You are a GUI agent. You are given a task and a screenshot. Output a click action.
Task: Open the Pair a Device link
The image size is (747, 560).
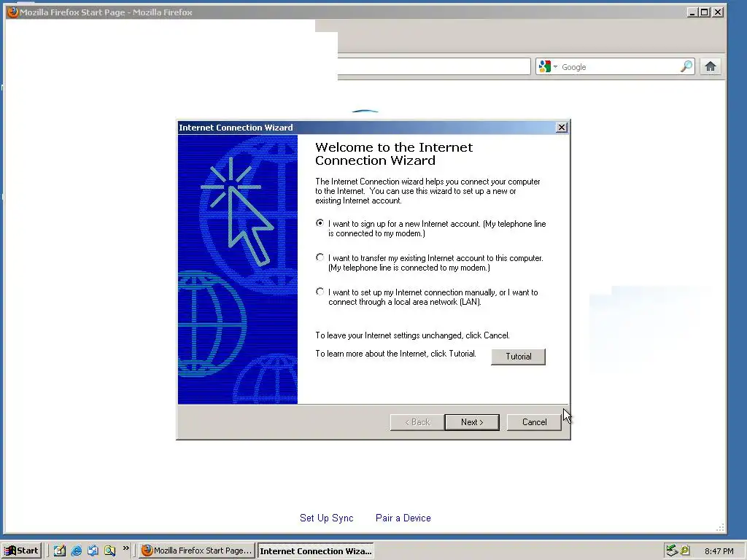tap(403, 518)
